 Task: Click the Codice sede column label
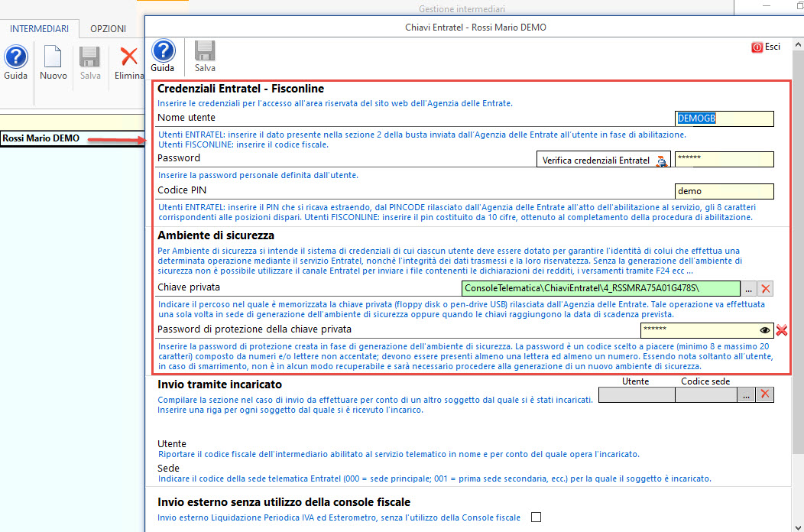tap(705, 381)
